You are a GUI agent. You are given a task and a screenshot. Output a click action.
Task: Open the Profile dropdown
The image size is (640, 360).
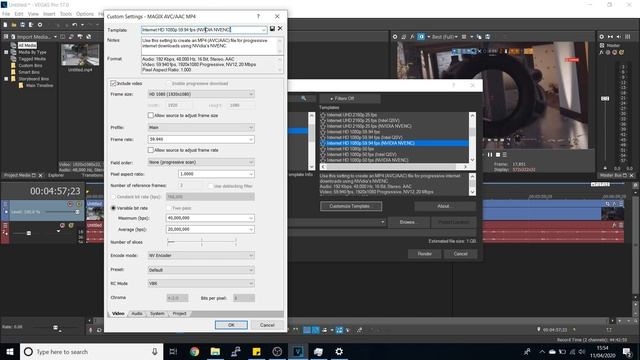coord(251,128)
